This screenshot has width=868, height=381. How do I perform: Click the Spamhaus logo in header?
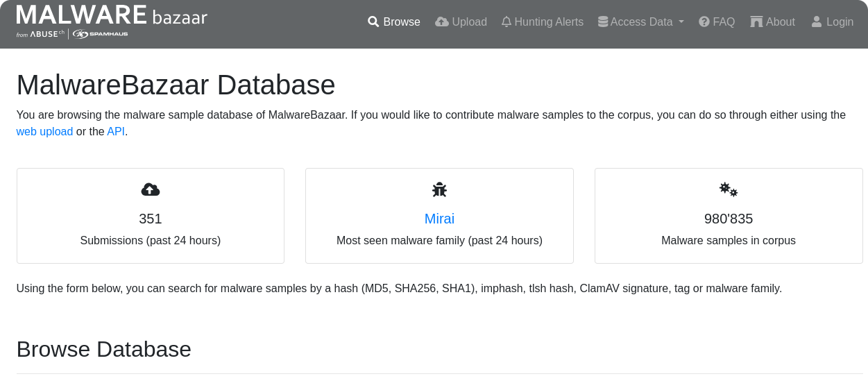click(x=101, y=34)
